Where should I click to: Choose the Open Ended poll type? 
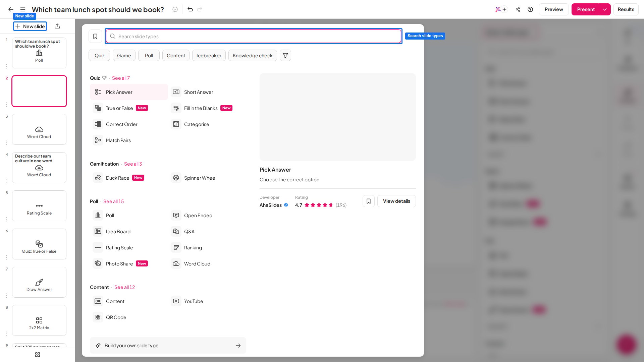(x=207, y=216)
